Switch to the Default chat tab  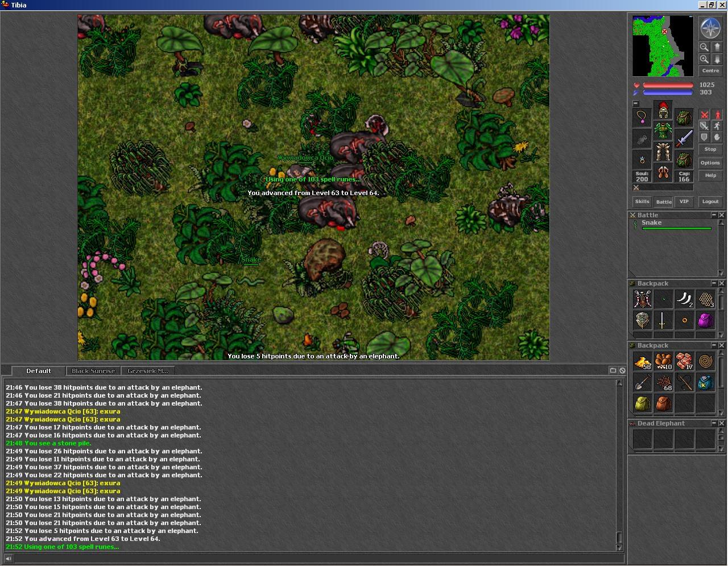(x=38, y=371)
